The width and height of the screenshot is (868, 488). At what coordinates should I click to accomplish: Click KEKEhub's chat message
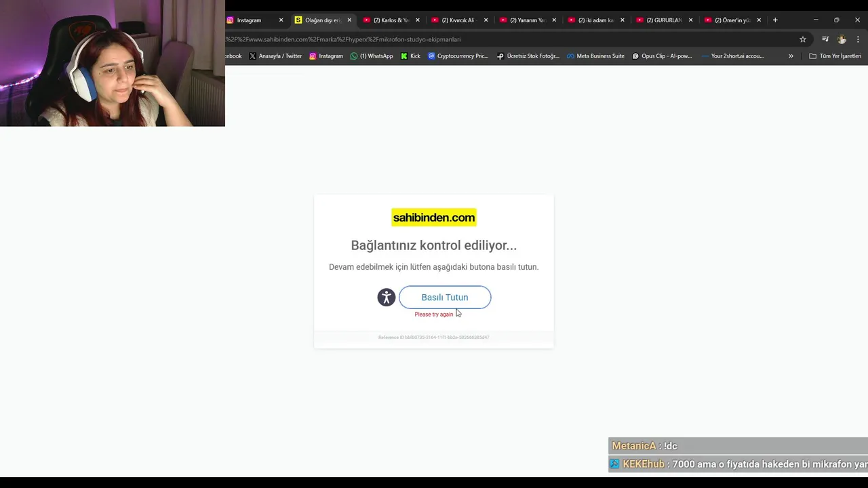click(x=739, y=464)
